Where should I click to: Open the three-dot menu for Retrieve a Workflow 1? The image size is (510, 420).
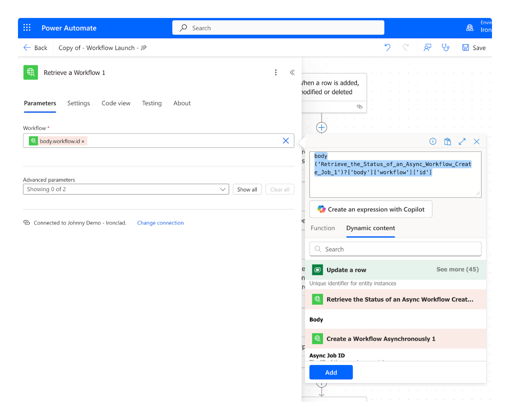[276, 72]
